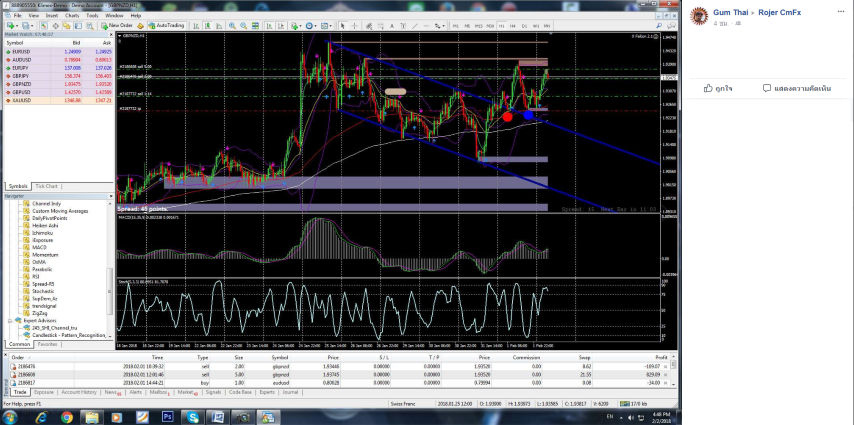Switch chart to line chart icon
The height and width of the screenshot is (425, 854).
pyautogui.click(x=219, y=25)
